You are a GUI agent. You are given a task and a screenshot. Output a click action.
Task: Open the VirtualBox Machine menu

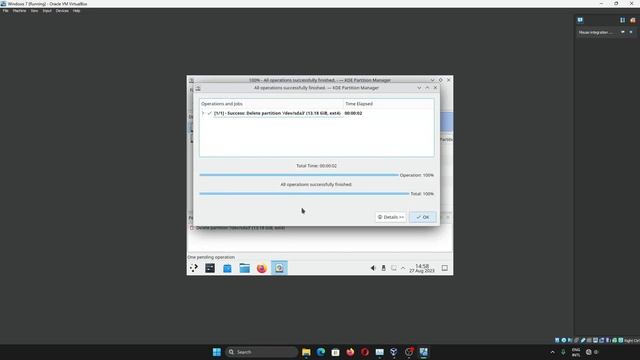(x=19, y=11)
